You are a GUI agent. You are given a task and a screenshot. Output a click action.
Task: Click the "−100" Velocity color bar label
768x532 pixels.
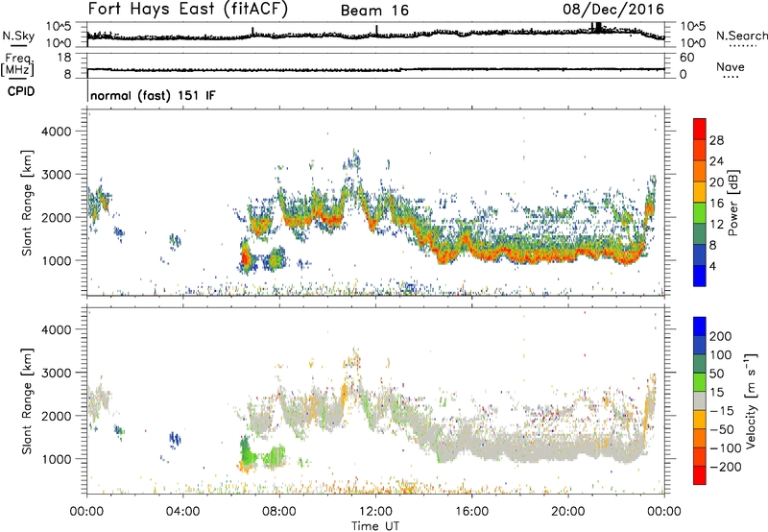(x=726, y=448)
